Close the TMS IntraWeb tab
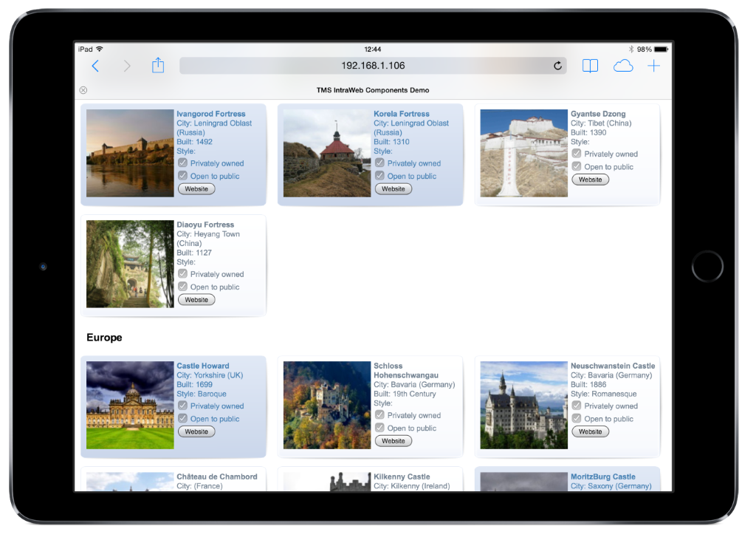This screenshot has height=543, width=756. pos(83,90)
